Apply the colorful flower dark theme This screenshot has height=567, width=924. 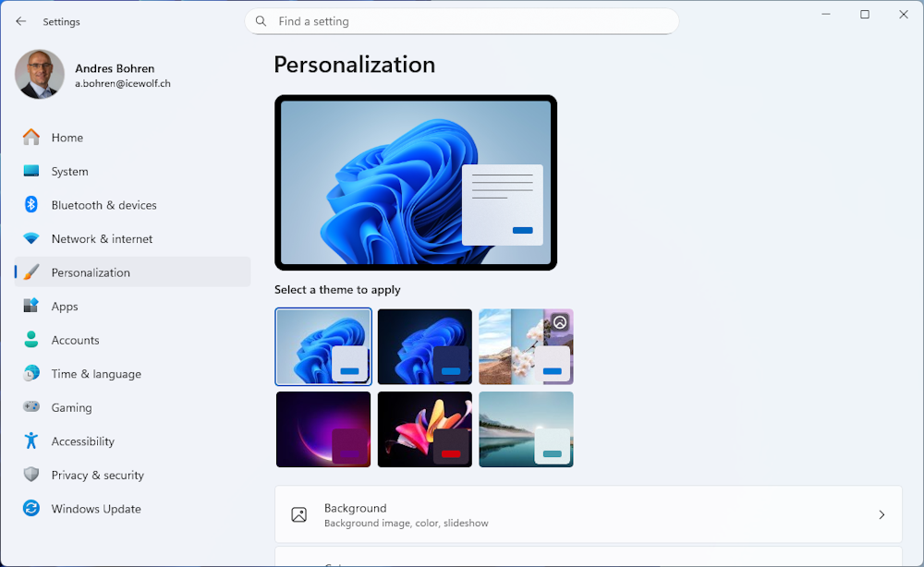coord(425,429)
